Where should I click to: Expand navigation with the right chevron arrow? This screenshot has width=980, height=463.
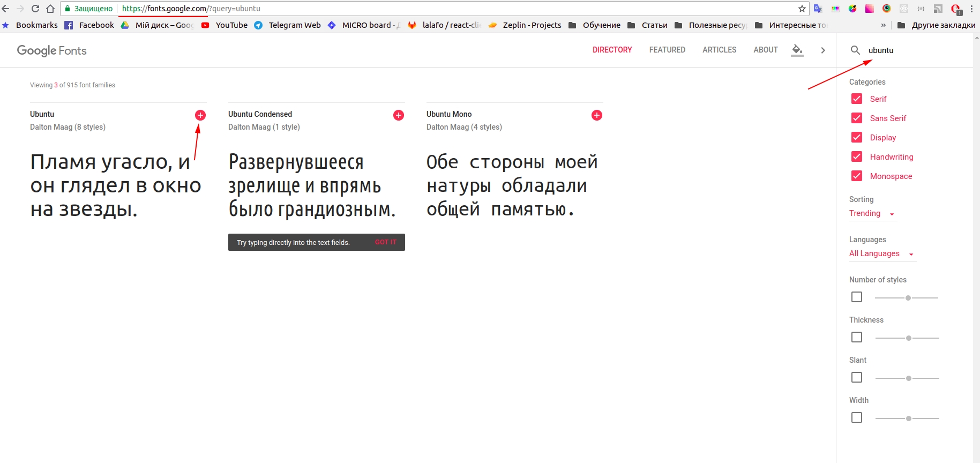823,50
